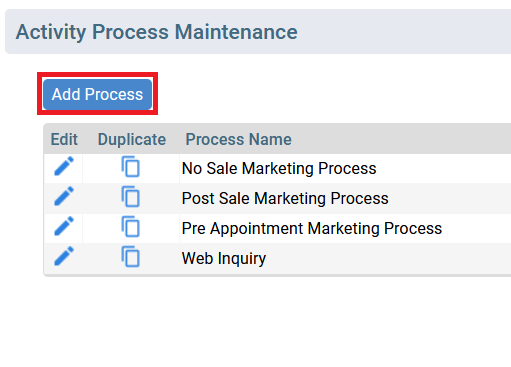This screenshot has height=367, width=511.
Task: Select the Pre Appointment Marketing Process name
Action: click(312, 228)
